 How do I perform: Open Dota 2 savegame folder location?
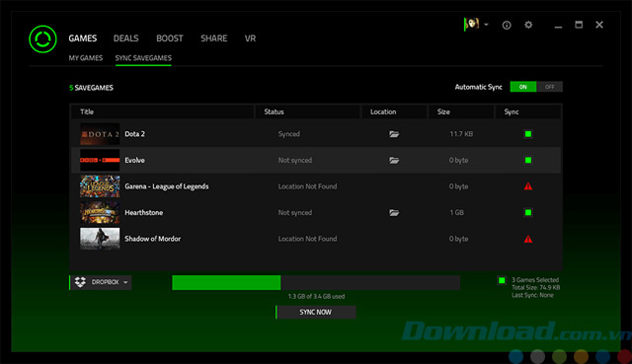point(394,134)
